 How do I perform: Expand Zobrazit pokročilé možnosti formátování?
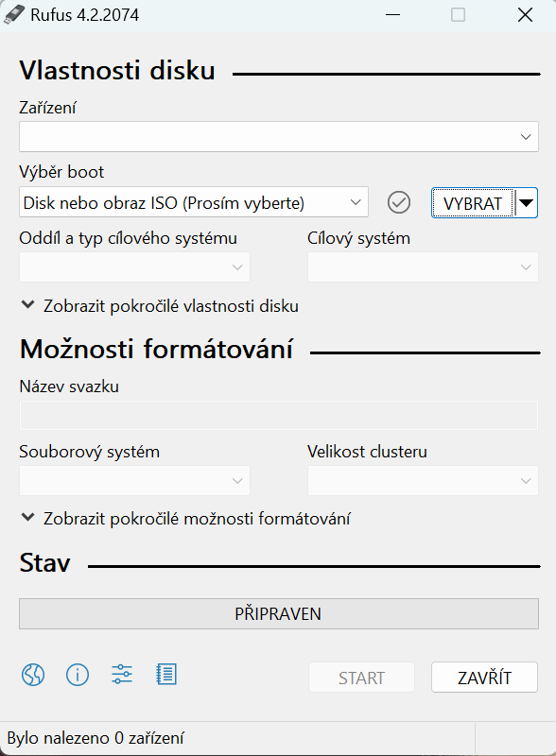pyautogui.click(x=186, y=518)
